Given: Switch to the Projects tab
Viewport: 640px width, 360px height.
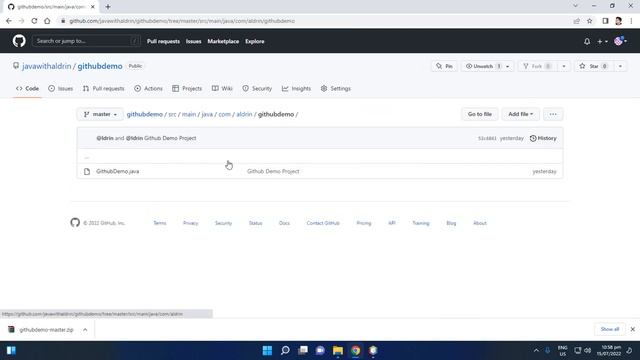Looking at the screenshot, I should [x=187, y=89].
